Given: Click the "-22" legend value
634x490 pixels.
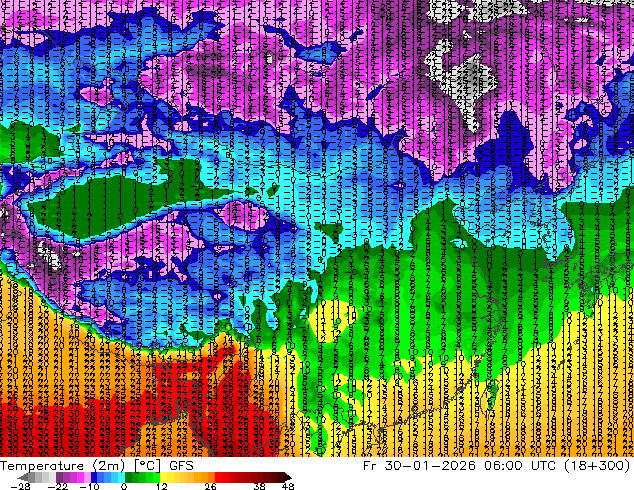Looking at the screenshot, I should [58, 486].
